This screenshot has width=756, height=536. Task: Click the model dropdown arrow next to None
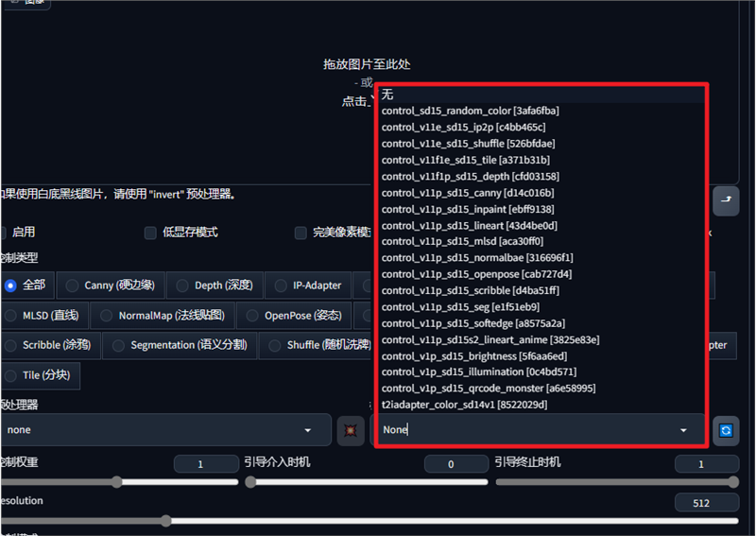[x=683, y=430]
